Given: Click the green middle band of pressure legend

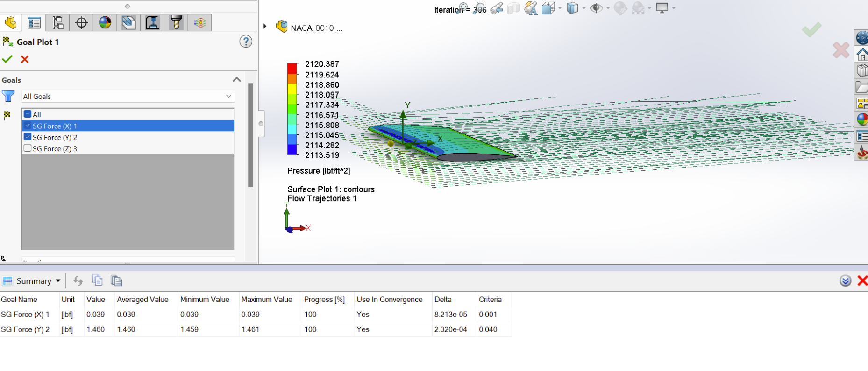Looking at the screenshot, I should tap(292, 108).
